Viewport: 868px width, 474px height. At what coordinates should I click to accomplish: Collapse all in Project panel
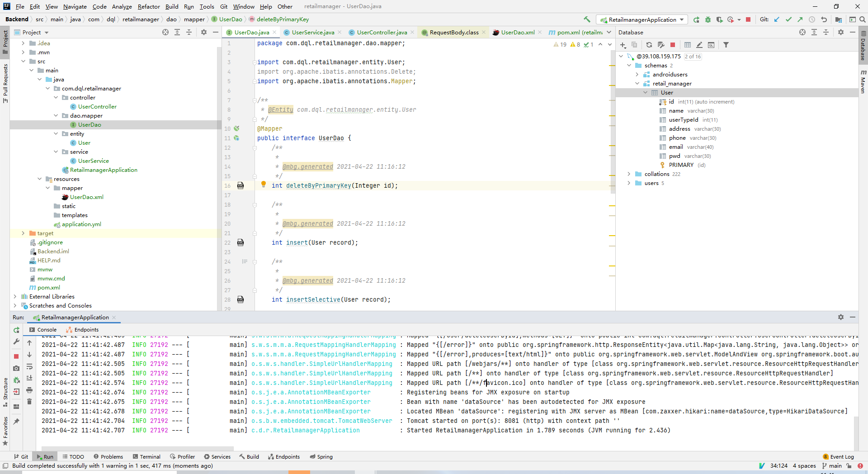coord(189,32)
